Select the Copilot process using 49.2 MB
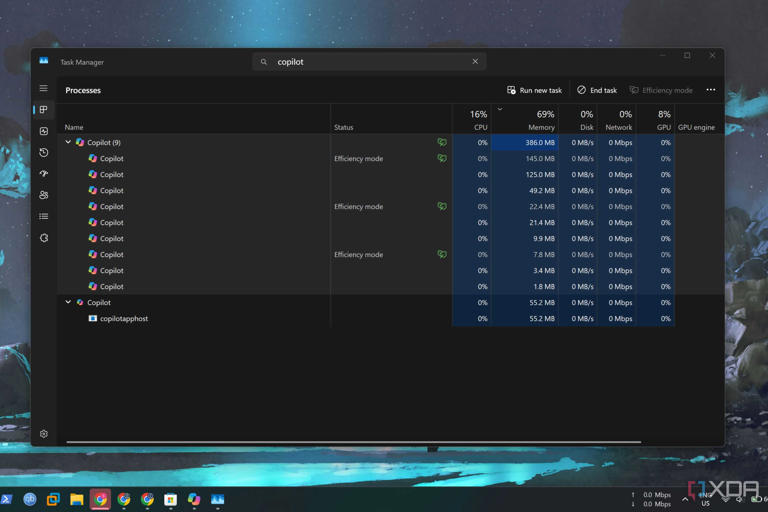Viewport: 768px width, 512px height. tap(391, 191)
